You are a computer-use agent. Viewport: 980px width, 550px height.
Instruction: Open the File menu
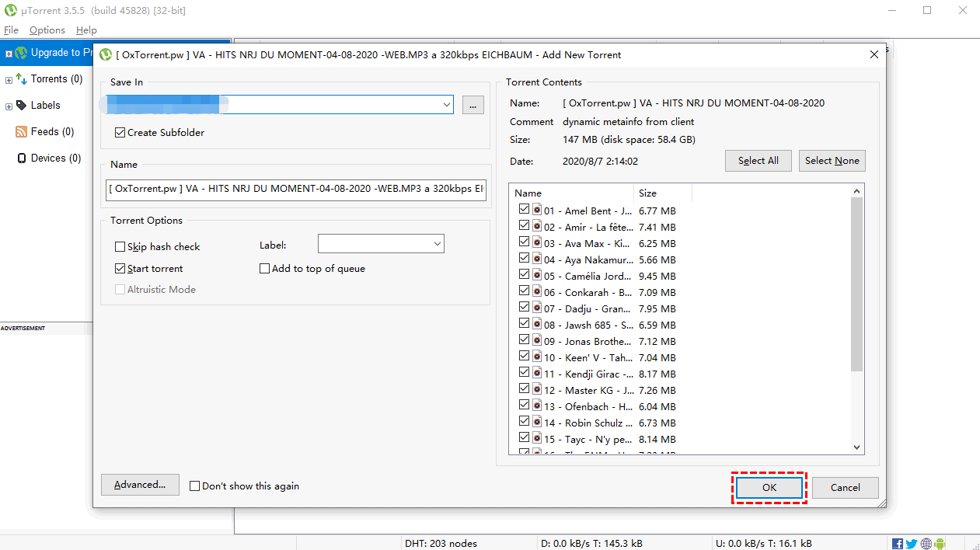(11, 30)
